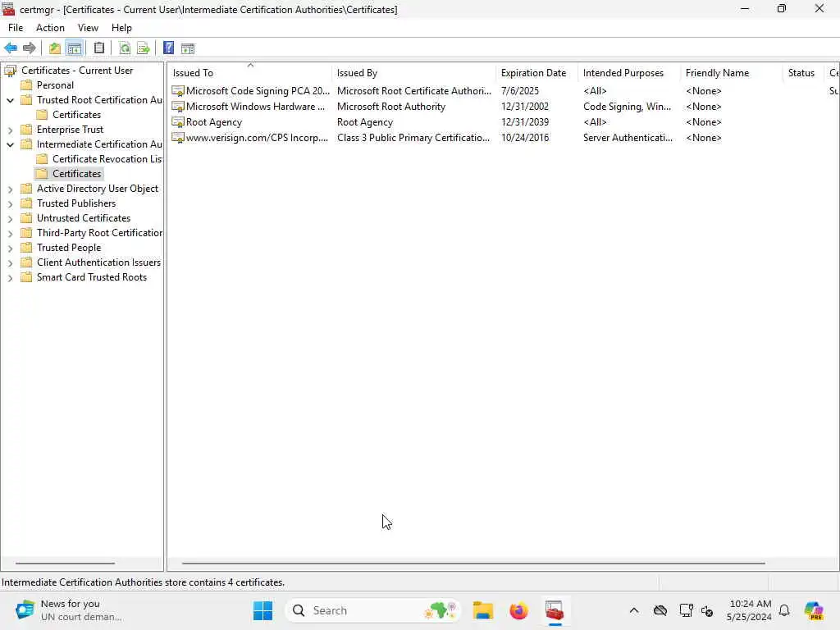Open the View menu
Image resolution: width=840 pixels, height=630 pixels.
coord(88,28)
